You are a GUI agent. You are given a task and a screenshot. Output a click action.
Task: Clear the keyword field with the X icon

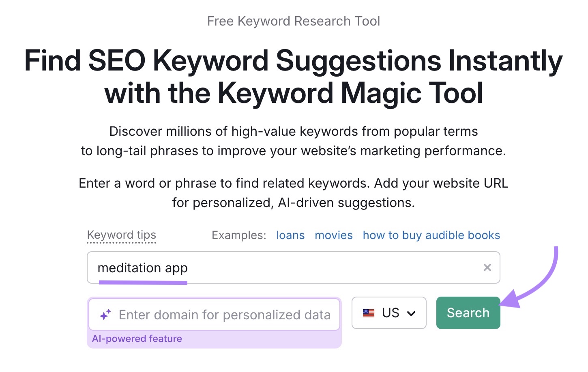click(x=487, y=267)
